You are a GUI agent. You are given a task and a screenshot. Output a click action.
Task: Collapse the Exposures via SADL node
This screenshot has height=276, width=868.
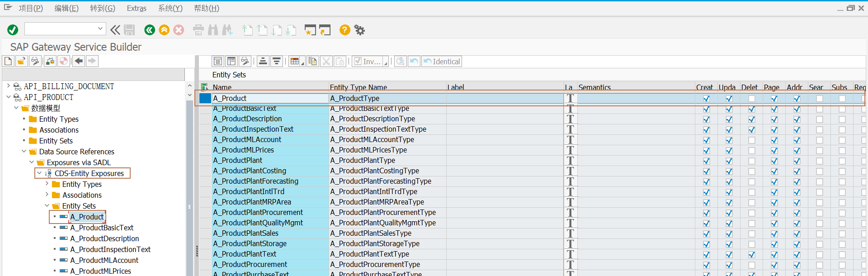(32, 162)
